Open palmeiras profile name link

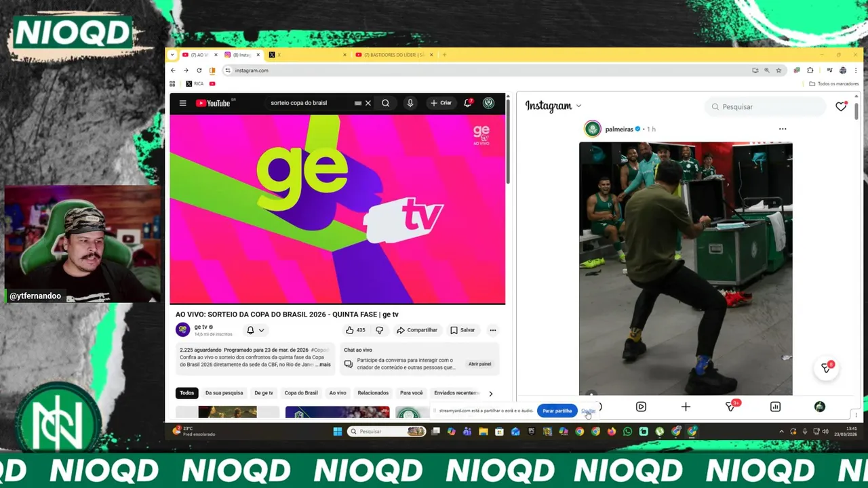click(x=618, y=129)
